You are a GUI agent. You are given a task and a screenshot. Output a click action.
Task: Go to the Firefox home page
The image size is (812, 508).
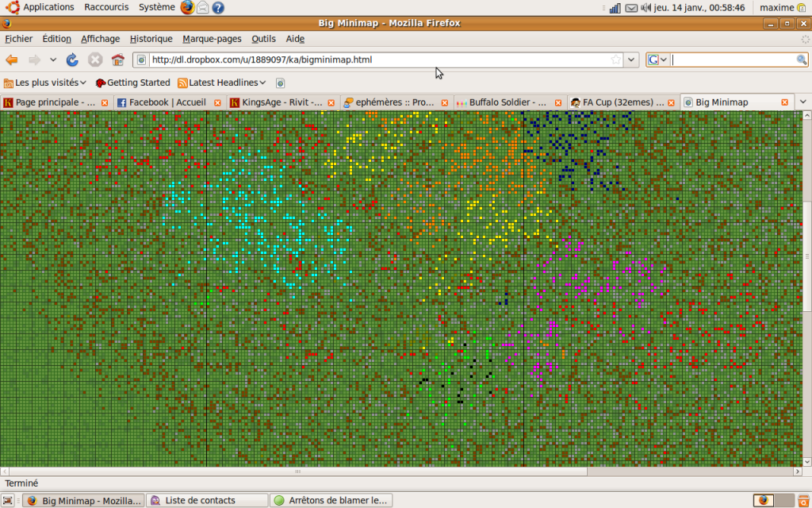coord(118,60)
